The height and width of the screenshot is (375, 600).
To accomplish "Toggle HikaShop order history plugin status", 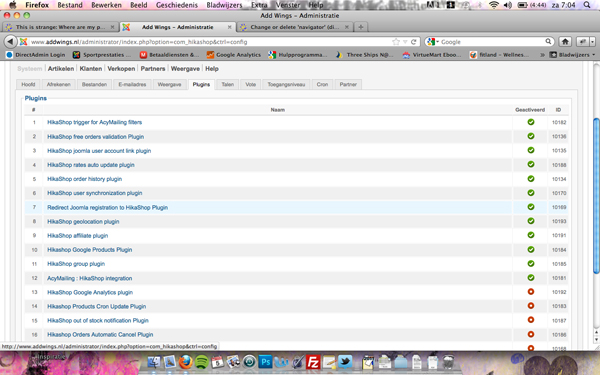I will click(x=531, y=179).
